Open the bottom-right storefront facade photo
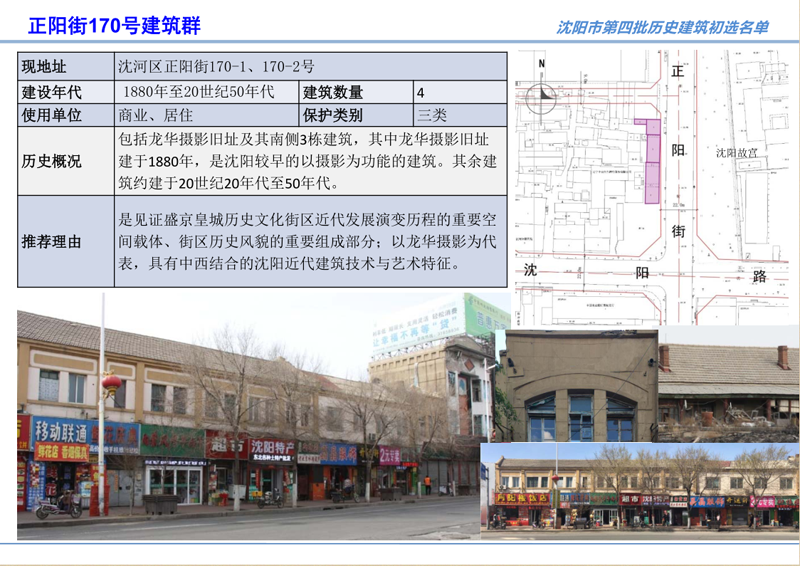 [640, 490]
